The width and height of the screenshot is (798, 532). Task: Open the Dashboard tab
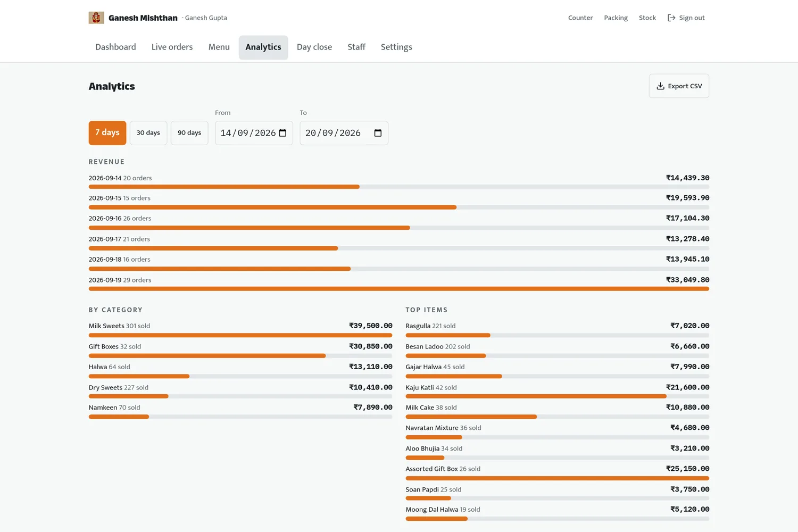115,47
